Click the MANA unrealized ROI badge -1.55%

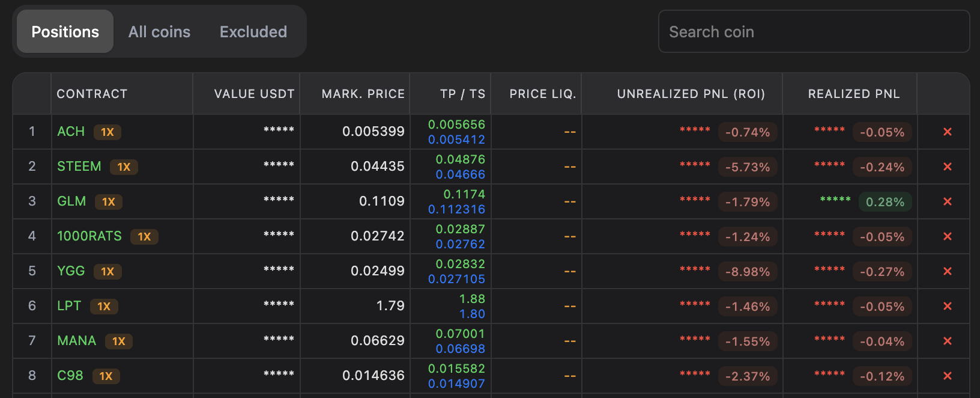[x=748, y=341]
